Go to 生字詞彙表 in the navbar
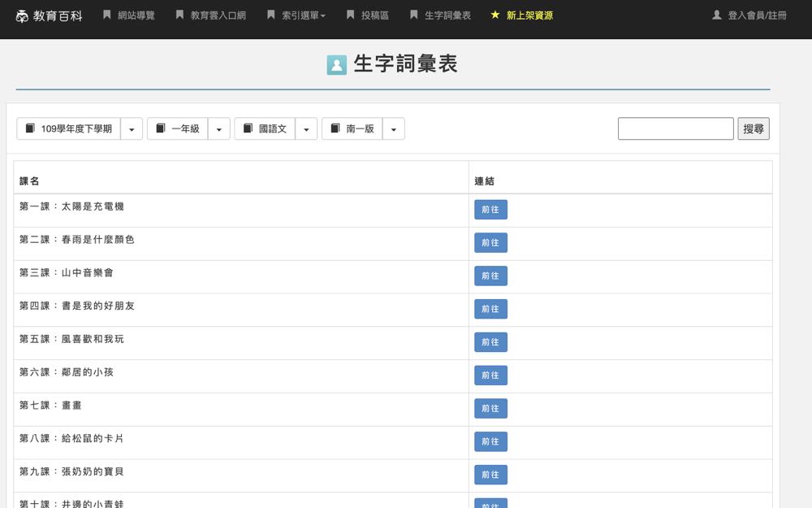812x508 pixels. pos(447,15)
